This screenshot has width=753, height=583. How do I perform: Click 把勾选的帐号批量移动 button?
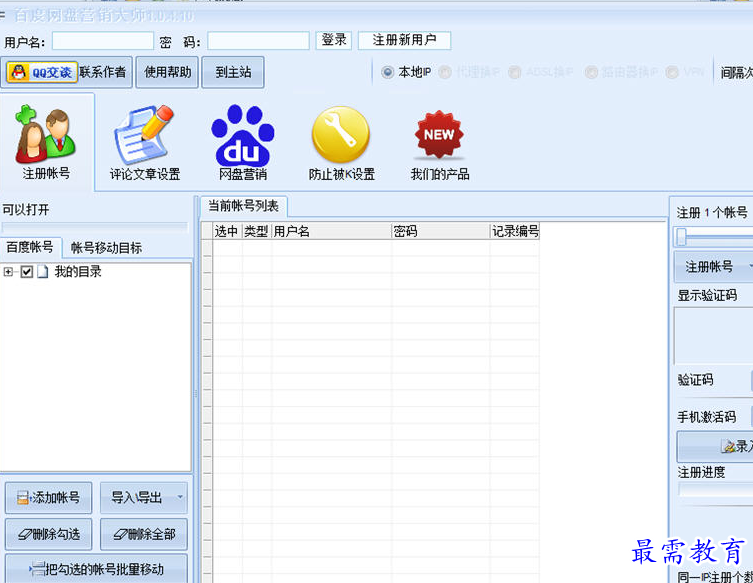pos(96,569)
